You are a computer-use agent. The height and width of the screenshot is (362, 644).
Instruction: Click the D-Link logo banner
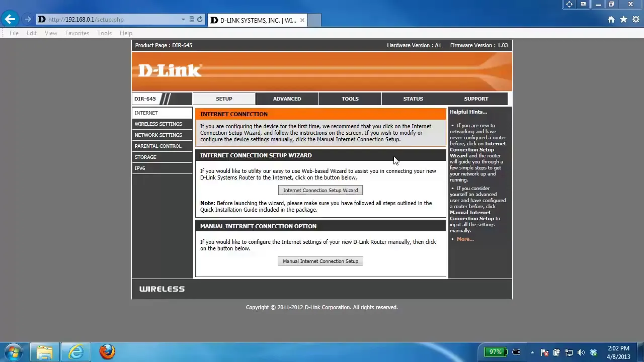[322, 71]
